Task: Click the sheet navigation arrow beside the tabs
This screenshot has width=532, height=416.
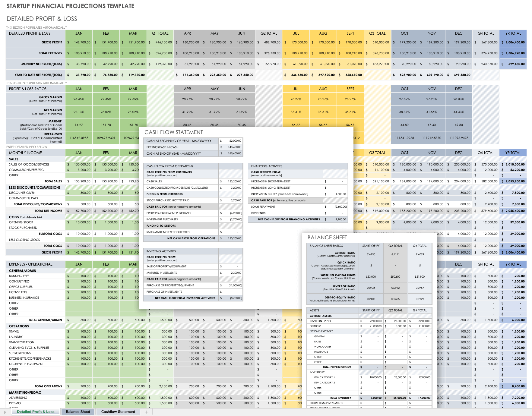Action: pyautogui.click(x=5, y=412)
